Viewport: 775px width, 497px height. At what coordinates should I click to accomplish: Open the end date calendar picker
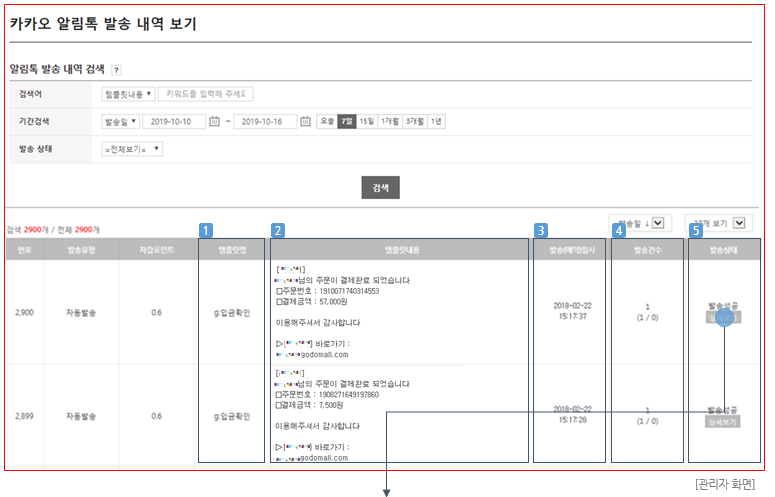(x=305, y=122)
